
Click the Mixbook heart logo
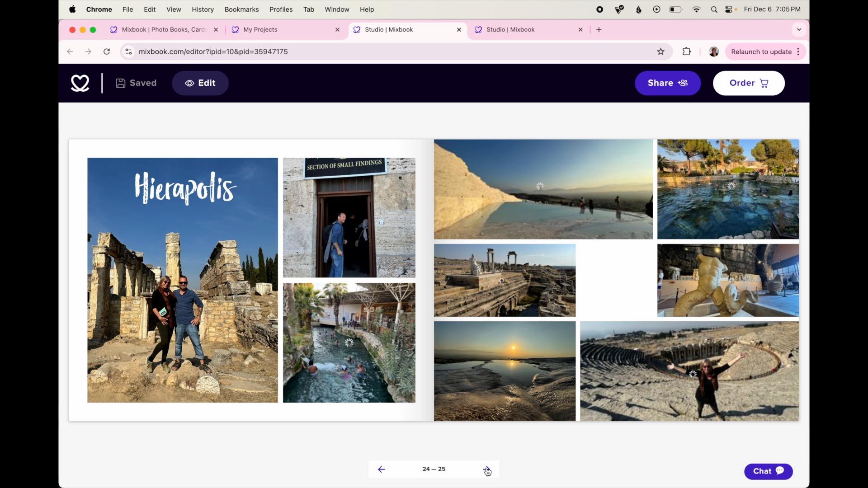(80, 83)
